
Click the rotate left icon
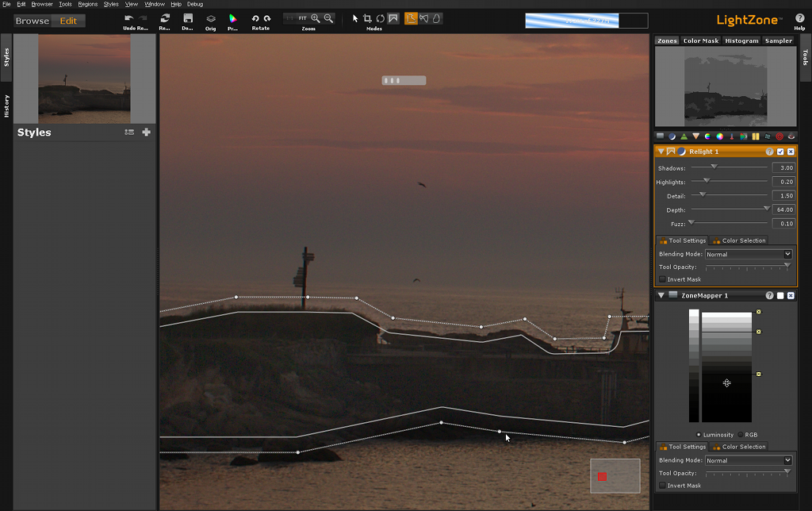click(255, 18)
